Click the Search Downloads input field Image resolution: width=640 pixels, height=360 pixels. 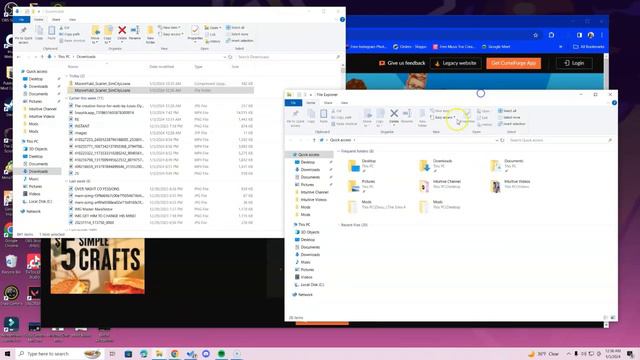(x=288, y=57)
